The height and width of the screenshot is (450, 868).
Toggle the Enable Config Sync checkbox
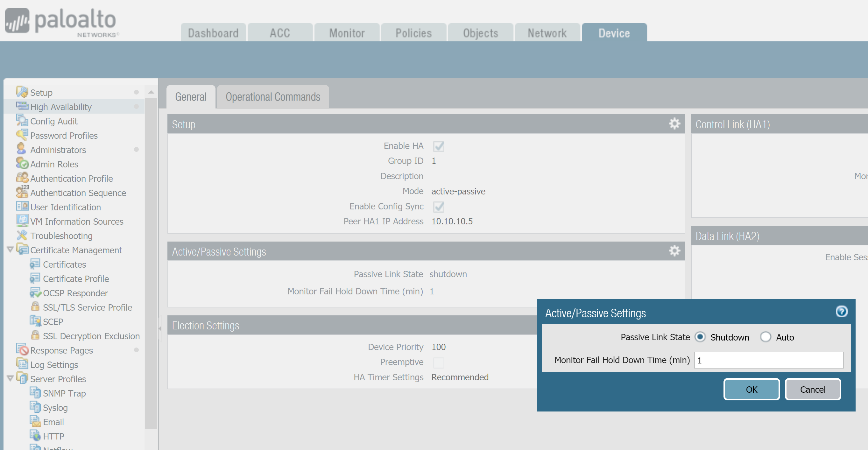coord(438,207)
